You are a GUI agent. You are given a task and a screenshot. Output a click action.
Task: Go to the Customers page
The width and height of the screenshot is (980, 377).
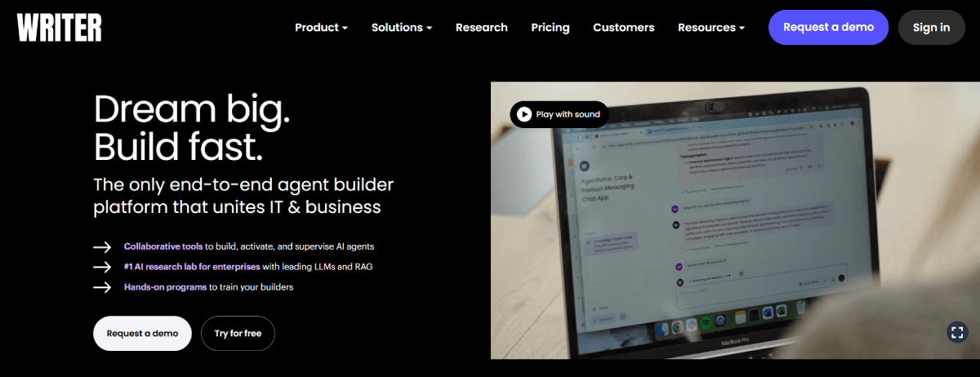(624, 27)
